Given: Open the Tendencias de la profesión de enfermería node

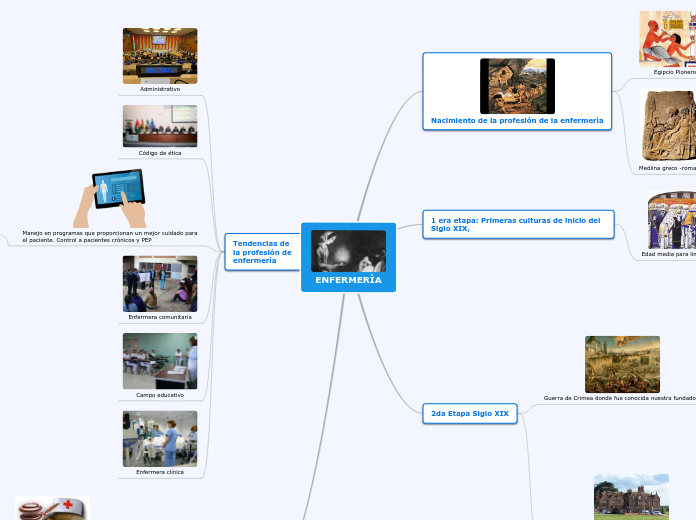Looking at the screenshot, I should click(262, 252).
